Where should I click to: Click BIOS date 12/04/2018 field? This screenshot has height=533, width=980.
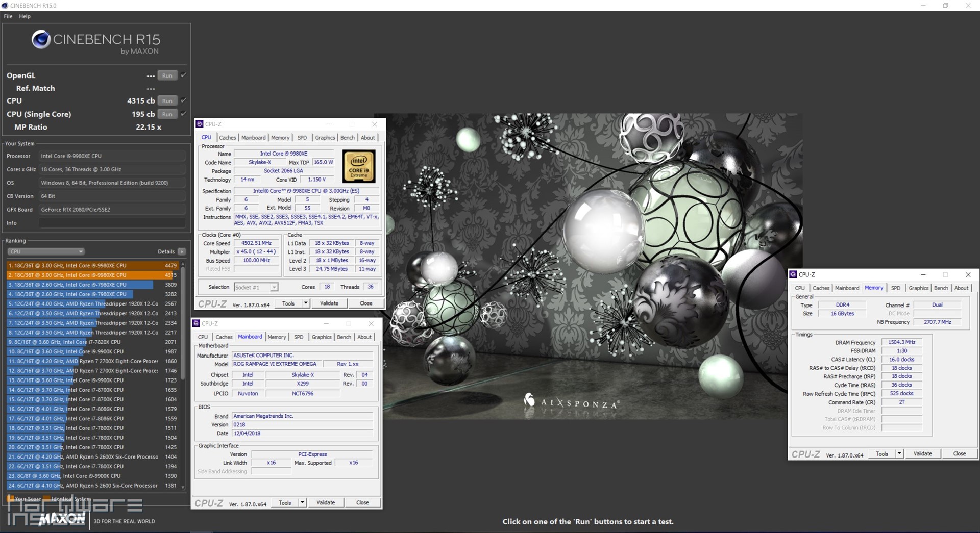pyautogui.click(x=303, y=433)
